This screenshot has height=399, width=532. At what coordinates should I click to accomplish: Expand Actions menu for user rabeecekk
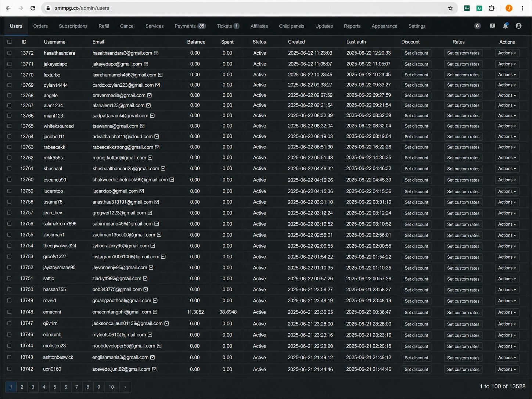click(x=507, y=147)
